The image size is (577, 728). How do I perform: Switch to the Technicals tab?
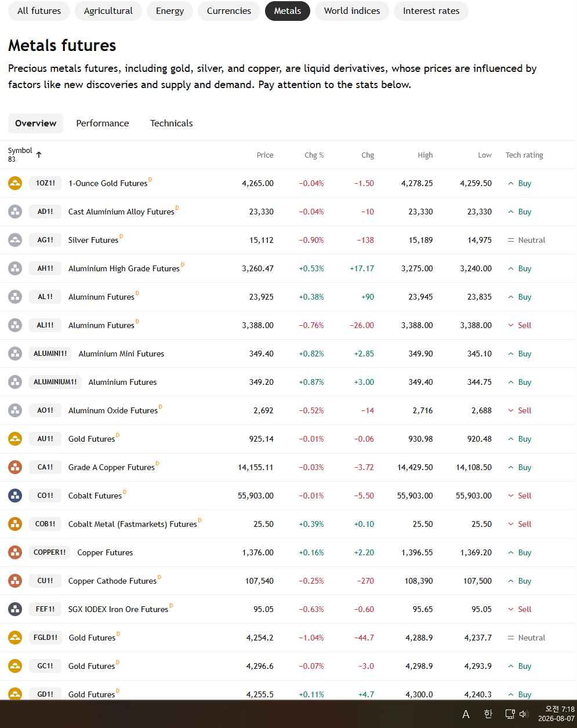coord(172,123)
